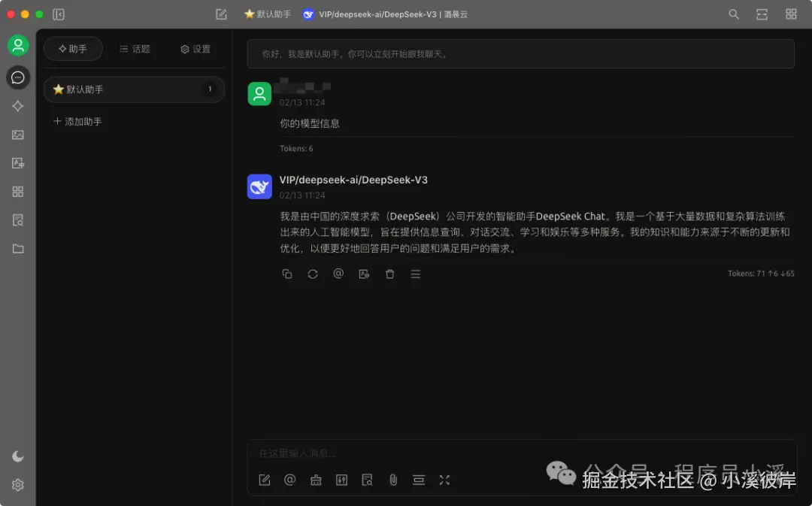Translate the reply with the translate icon

[x=364, y=274]
